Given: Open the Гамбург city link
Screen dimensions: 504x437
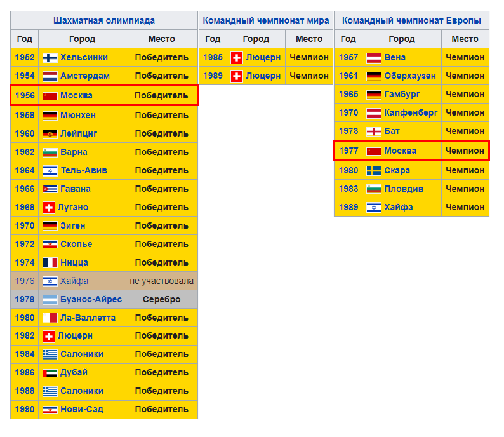Looking at the screenshot, I should (x=402, y=95).
